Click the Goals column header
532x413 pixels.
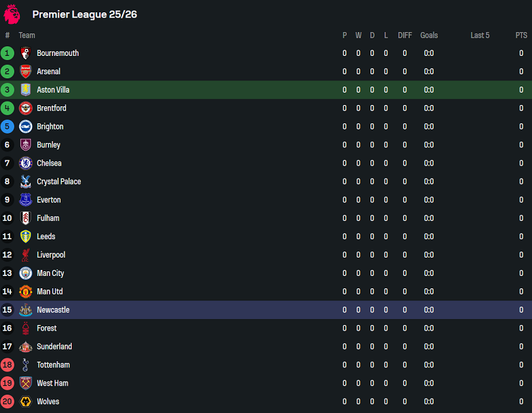[429, 35]
